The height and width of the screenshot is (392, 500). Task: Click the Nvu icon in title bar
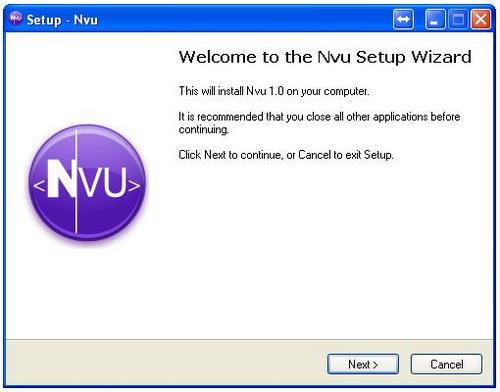click(x=15, y=18)
